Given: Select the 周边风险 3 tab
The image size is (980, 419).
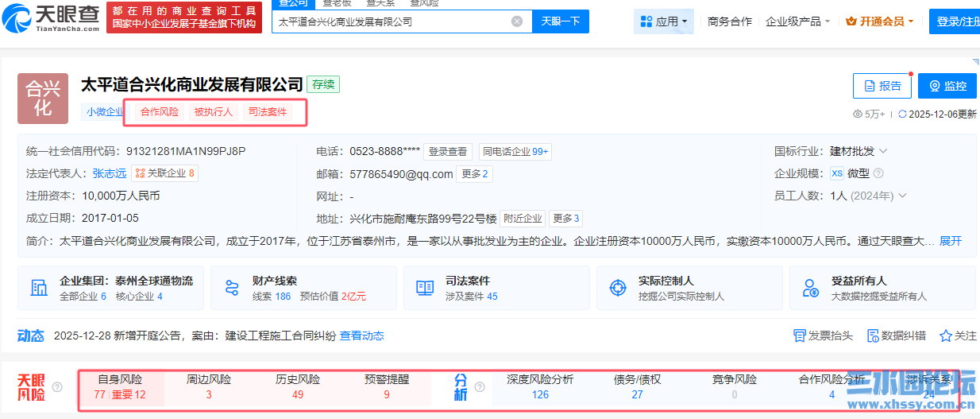Looking at the screenshot, I should coord(209,387).
